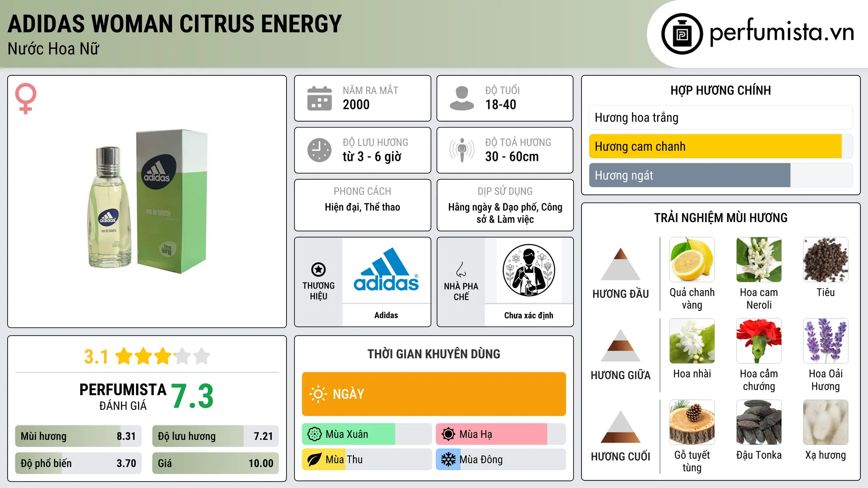The width and height of the screenshot is (868, 488).
Task: Click the Độ phổ biến 3.70 score bar
Action: coord(78,463)
